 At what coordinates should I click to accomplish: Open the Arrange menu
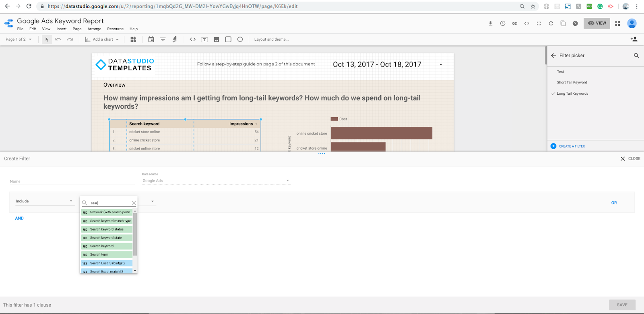pos(94,29)
